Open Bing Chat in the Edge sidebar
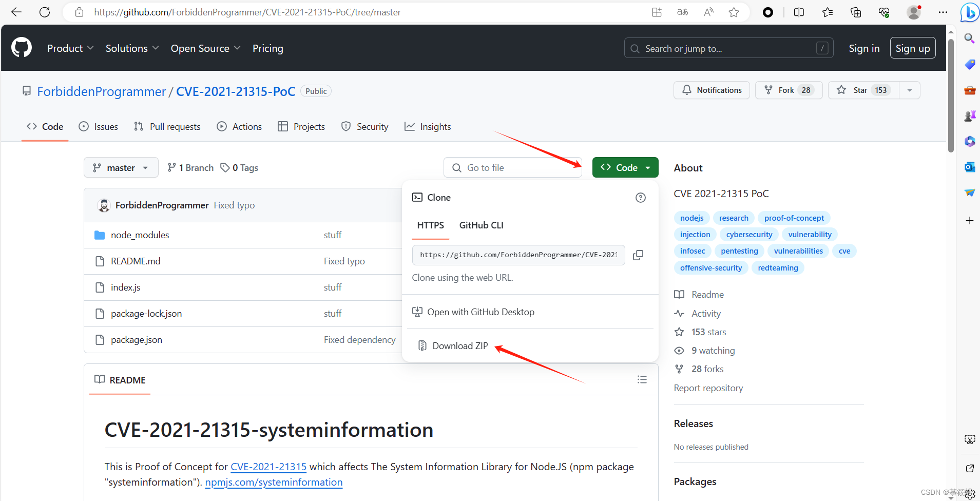 (x=969, y=12)
